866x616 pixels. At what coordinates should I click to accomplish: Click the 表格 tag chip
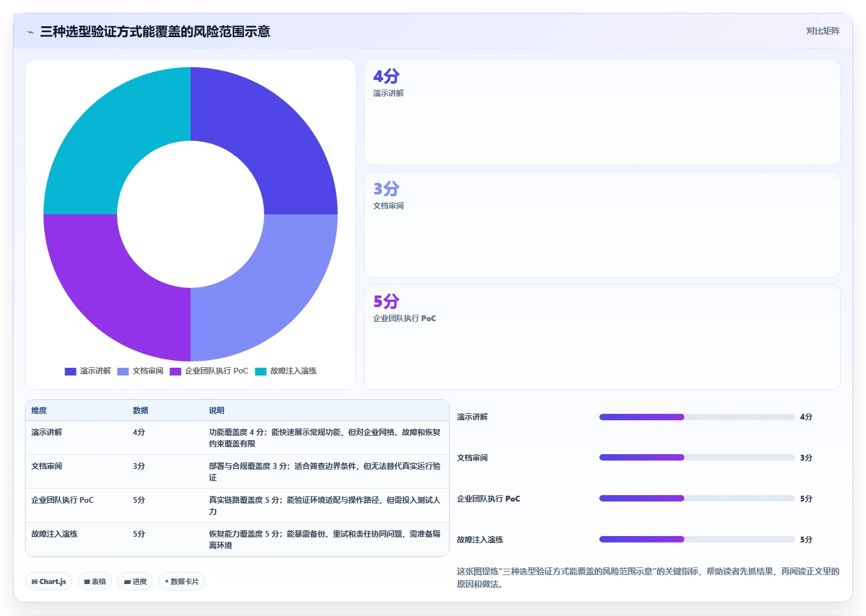95,581
